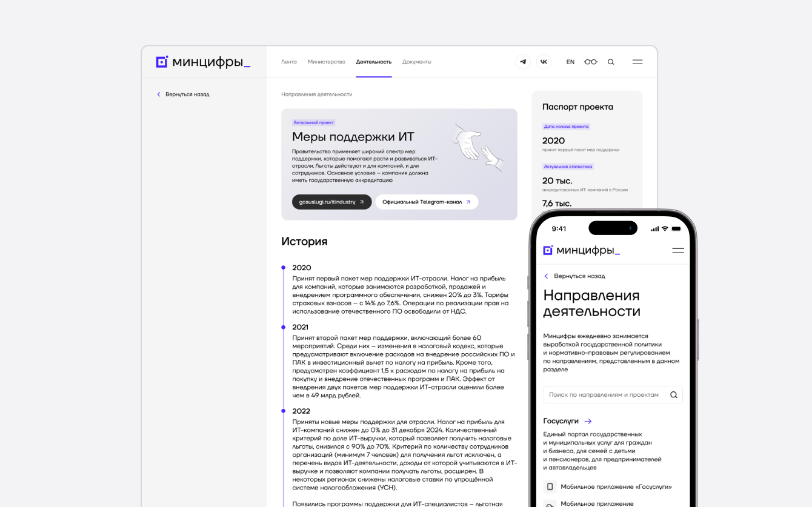
Task: Click the phone icon beside «Госуслуги» mobile app
Action: (550, 487)
